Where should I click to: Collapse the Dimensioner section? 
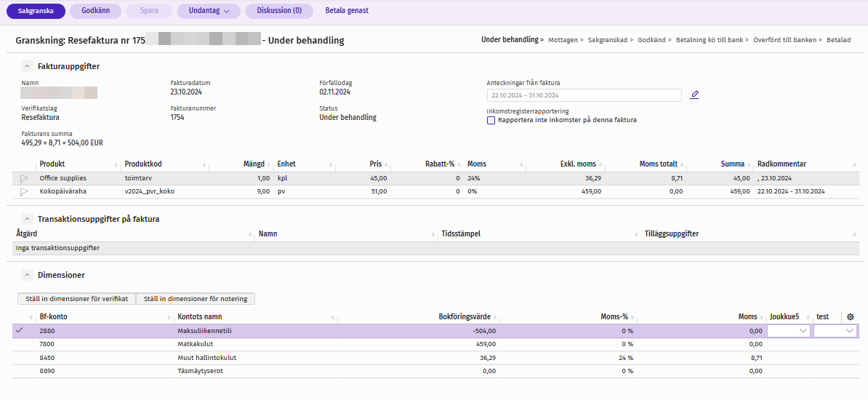(27, 274)
